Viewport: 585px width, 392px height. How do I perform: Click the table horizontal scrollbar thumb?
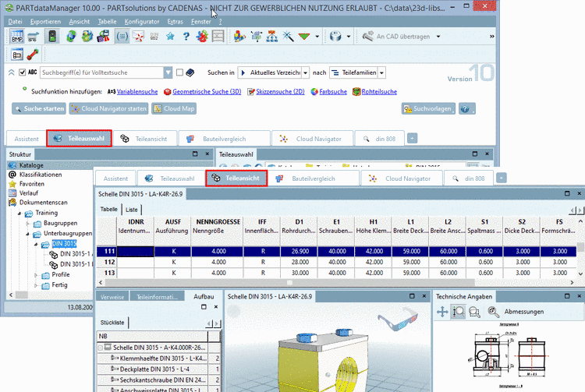pos(289,282)
